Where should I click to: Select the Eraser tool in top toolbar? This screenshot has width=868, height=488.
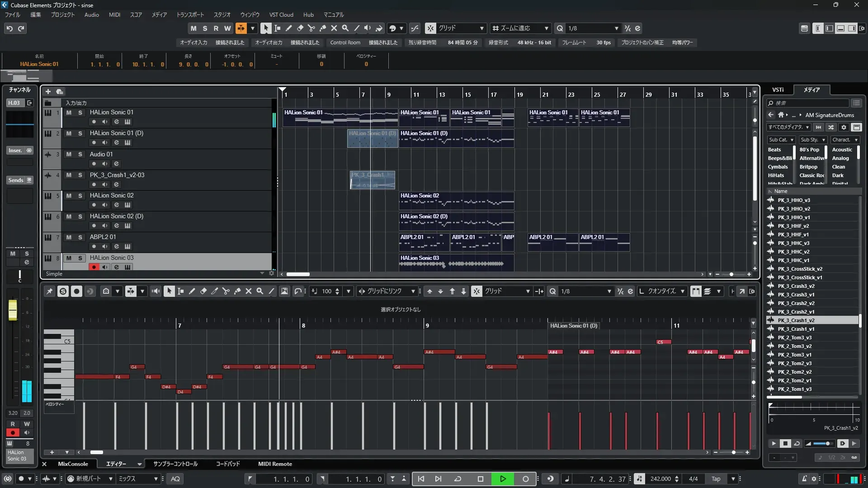pos(300,28)
